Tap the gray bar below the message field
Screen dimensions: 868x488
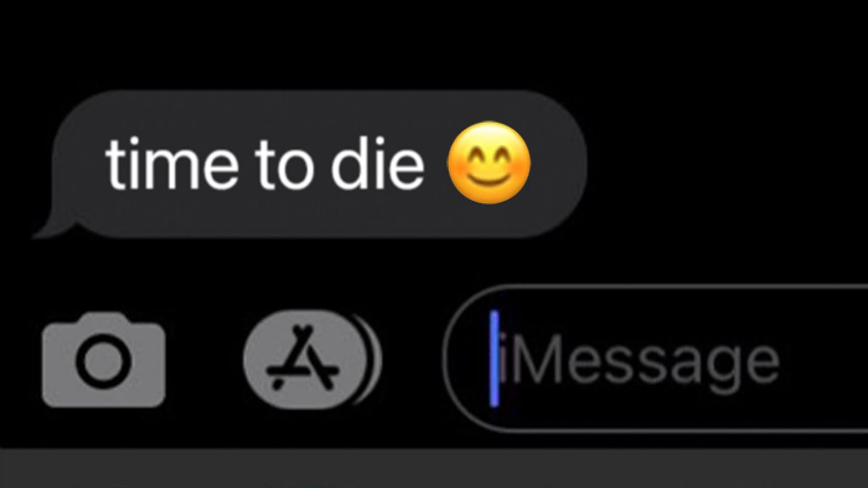434,468
